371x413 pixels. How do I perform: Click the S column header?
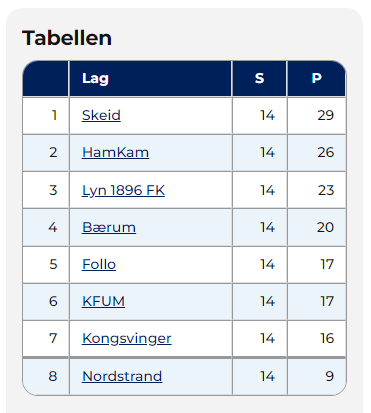(259, 78)
